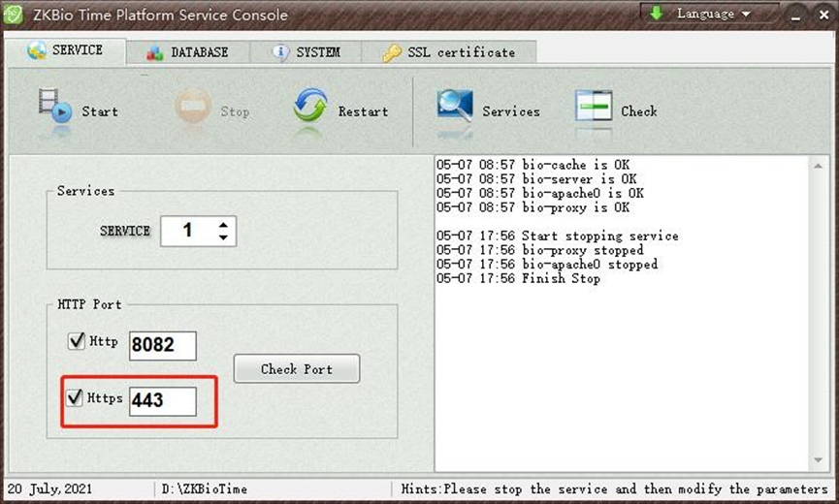Decrease the SERVICE count with down arrow
This screenshot has width=839, height=504.
click(224, 237)
